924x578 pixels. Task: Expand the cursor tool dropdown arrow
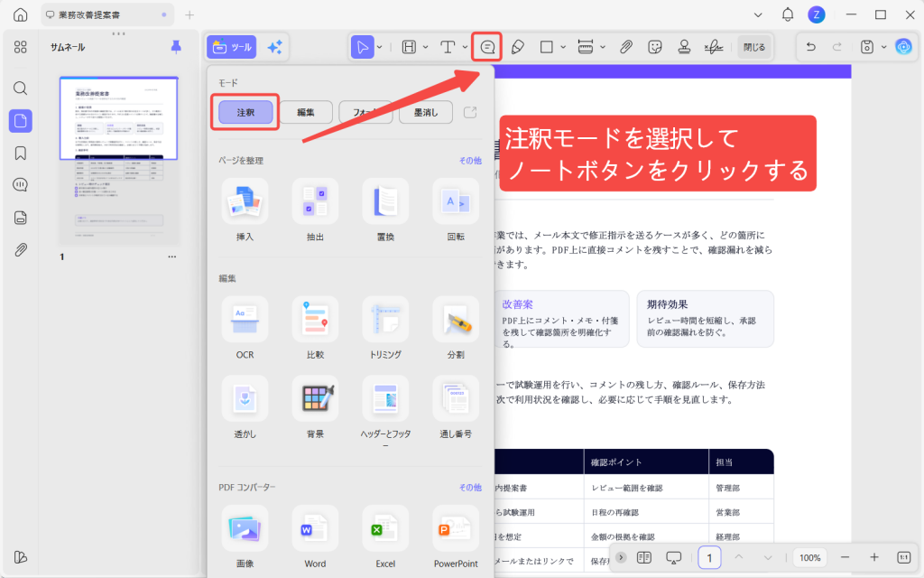[x=380, y=47]
